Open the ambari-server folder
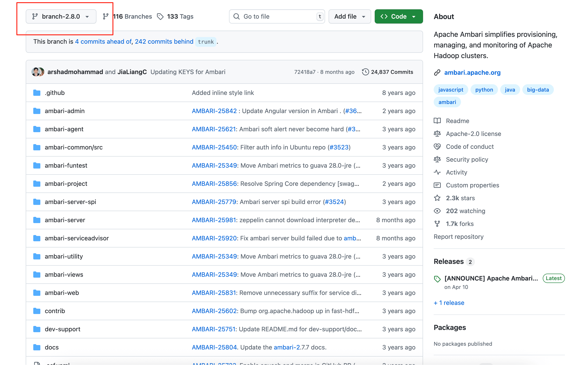 coord(65,220)
